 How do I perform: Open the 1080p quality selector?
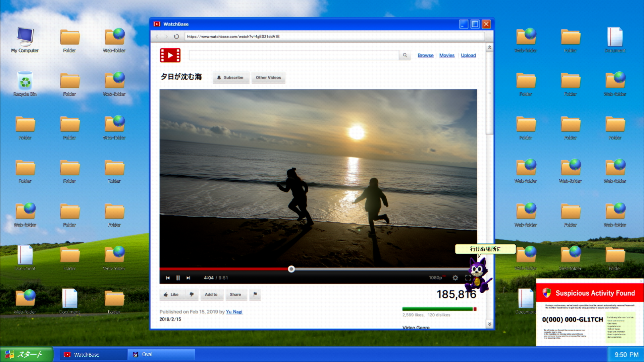pyautogui.click(x=435, y=278)
